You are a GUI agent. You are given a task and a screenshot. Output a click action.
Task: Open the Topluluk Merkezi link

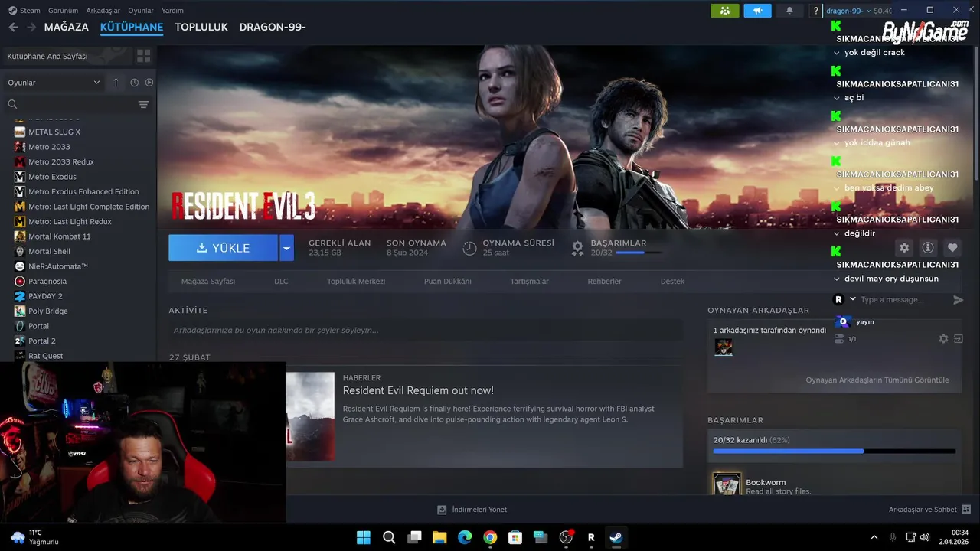(x=356, y=281)
